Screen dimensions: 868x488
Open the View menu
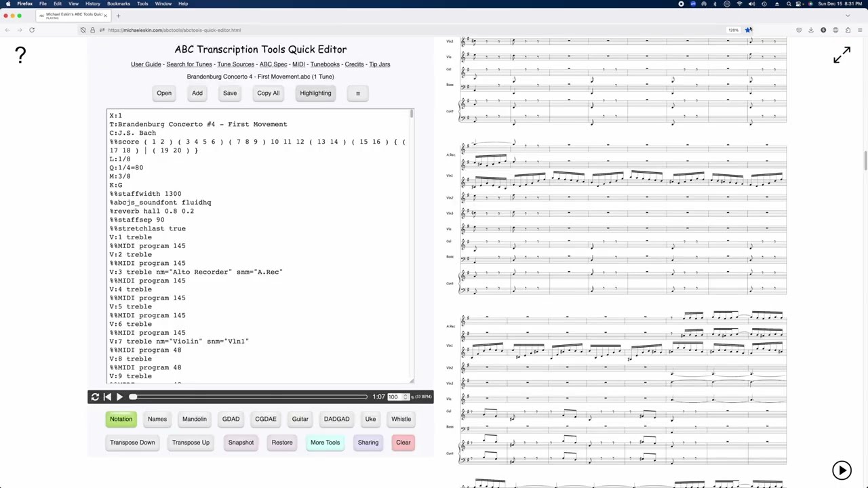pos(73,3)
